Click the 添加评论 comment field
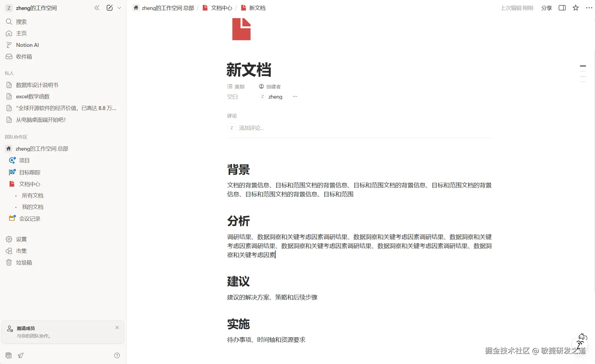The image size is (595, 364). coord(252,128)
